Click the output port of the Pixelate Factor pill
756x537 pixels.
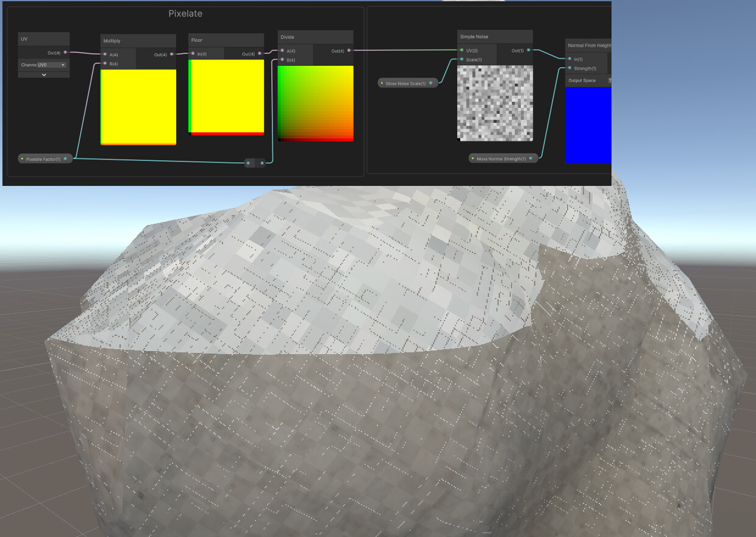coord(66,158)
